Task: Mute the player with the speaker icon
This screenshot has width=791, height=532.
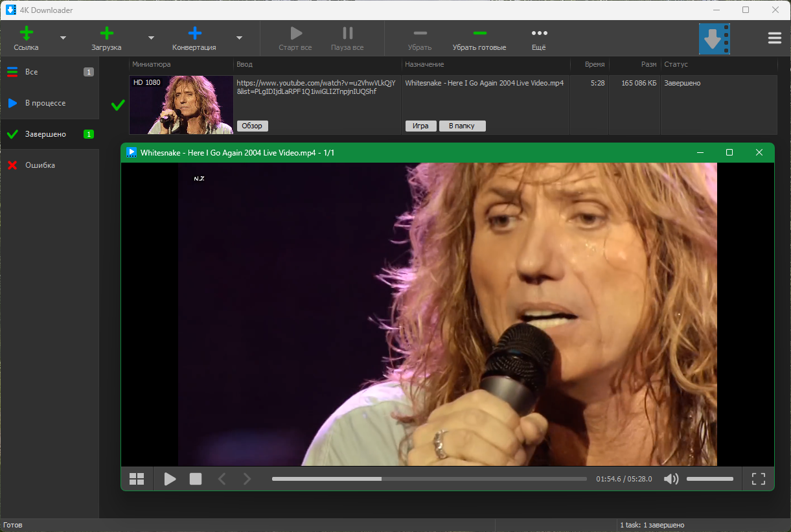Action: coord(671,479)
